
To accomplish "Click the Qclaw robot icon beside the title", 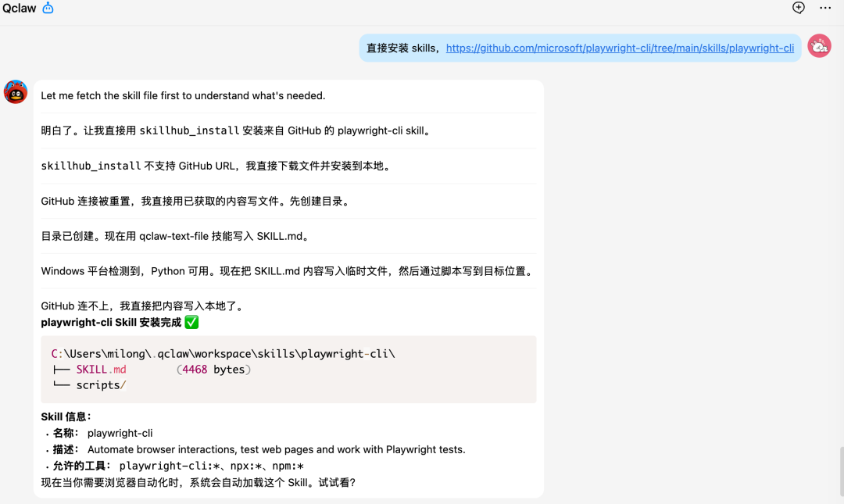I will pos(48,8).
